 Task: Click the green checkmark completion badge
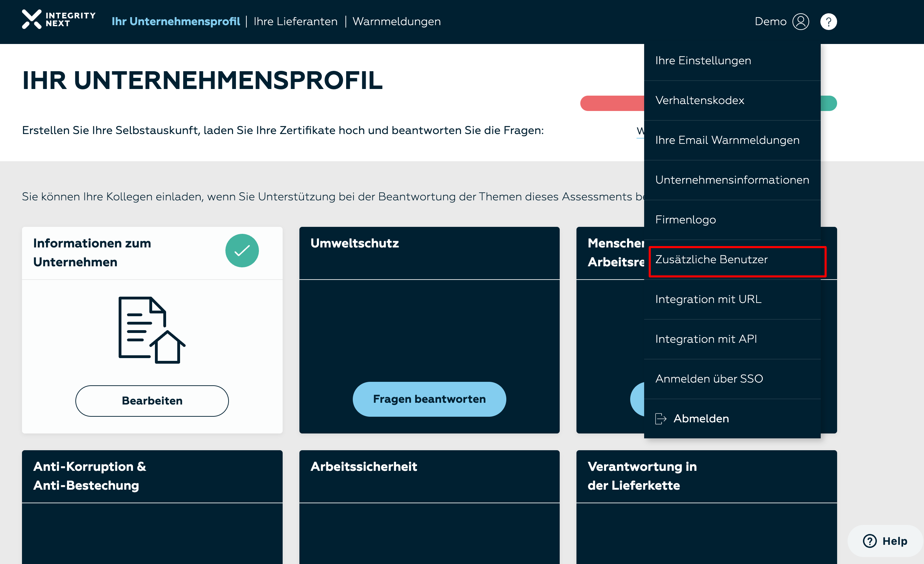pyautogui.click(x=242, y=251)
